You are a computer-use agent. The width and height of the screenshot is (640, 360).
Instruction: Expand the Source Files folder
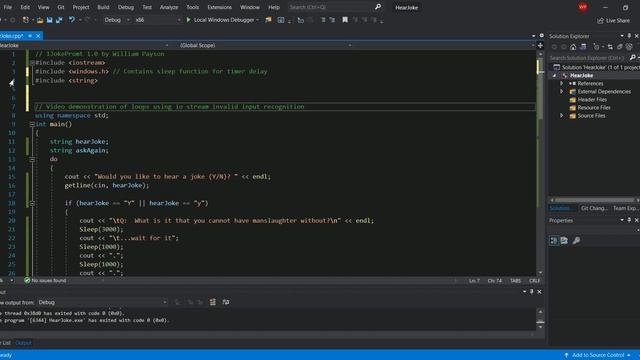(x=561, y=116)
